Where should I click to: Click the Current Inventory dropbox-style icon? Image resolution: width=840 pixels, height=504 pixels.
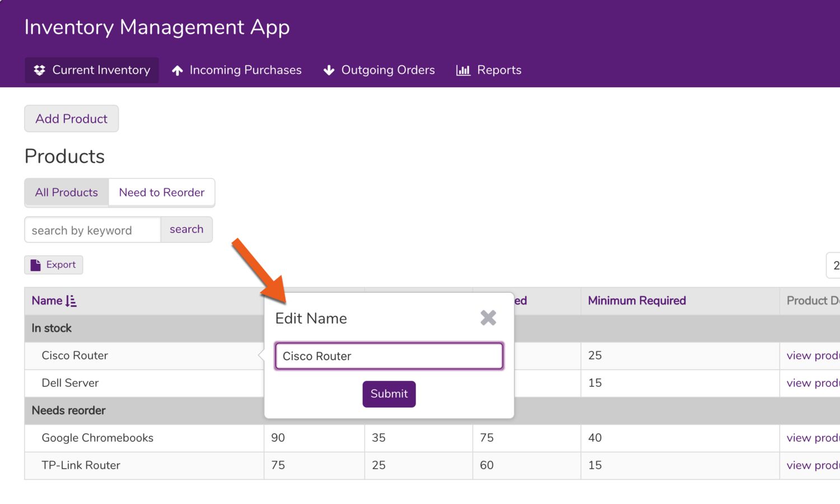pyautogui.click(x=39, y=71)
